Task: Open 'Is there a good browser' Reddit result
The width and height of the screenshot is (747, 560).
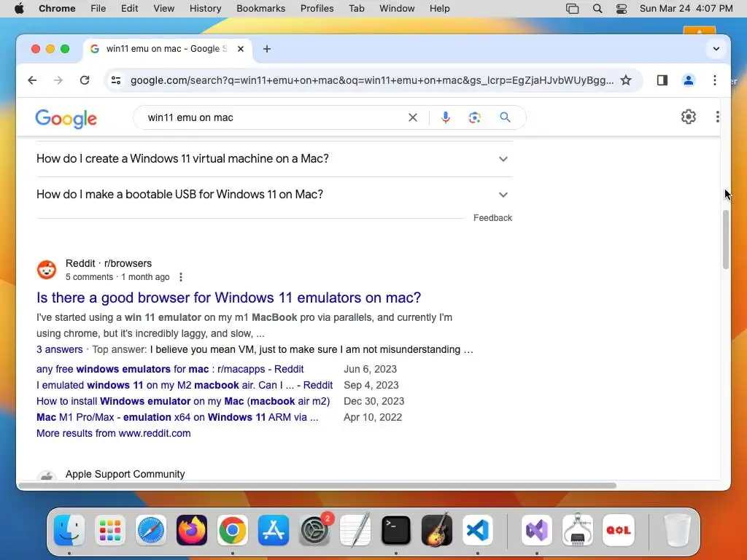Action: point(228,297)
